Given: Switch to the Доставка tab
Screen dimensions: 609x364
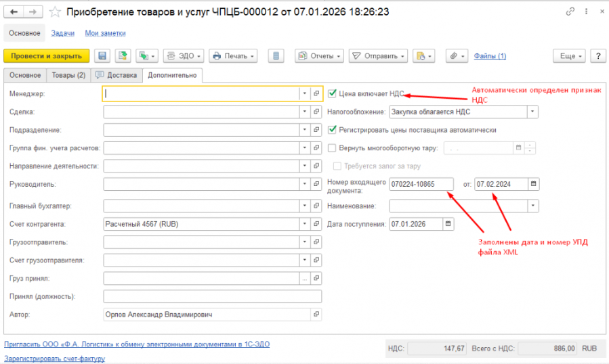Looking at the screenshot, I should [117, 75].
